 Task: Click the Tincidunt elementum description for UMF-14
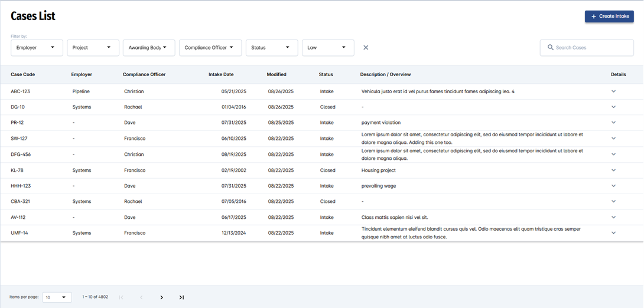(471, 233)
